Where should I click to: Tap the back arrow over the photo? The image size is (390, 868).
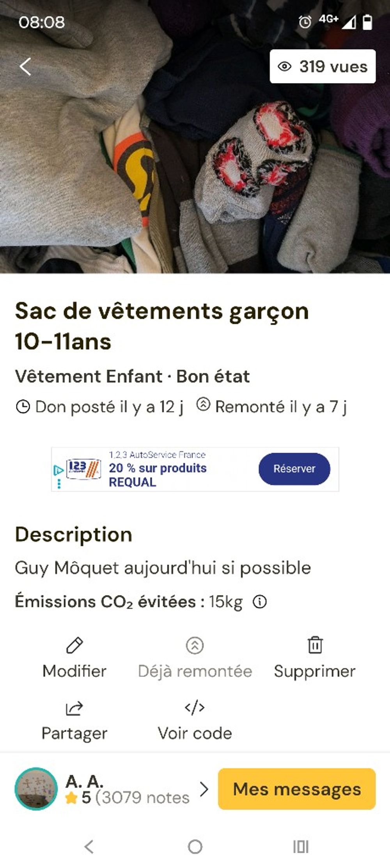click(x=25, y=66)
